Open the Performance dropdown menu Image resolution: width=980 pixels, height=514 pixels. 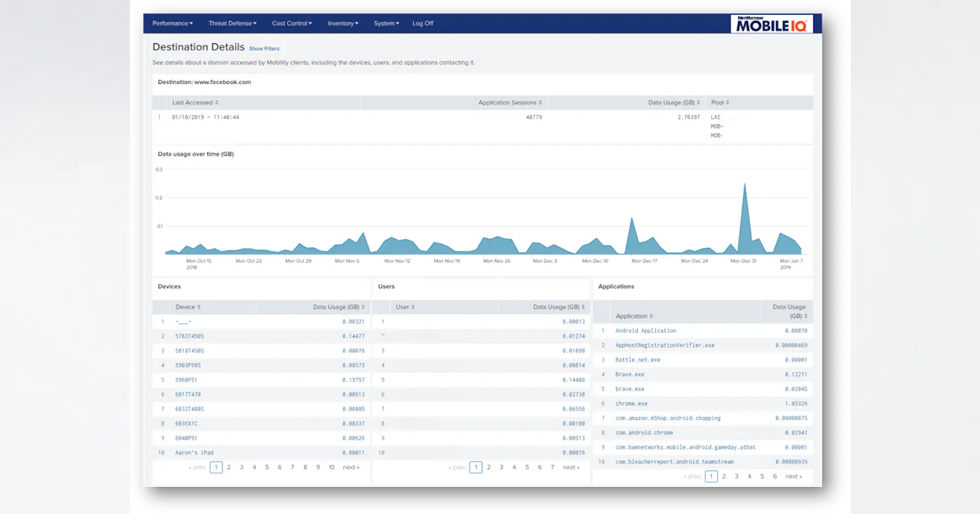coord(172,24)
